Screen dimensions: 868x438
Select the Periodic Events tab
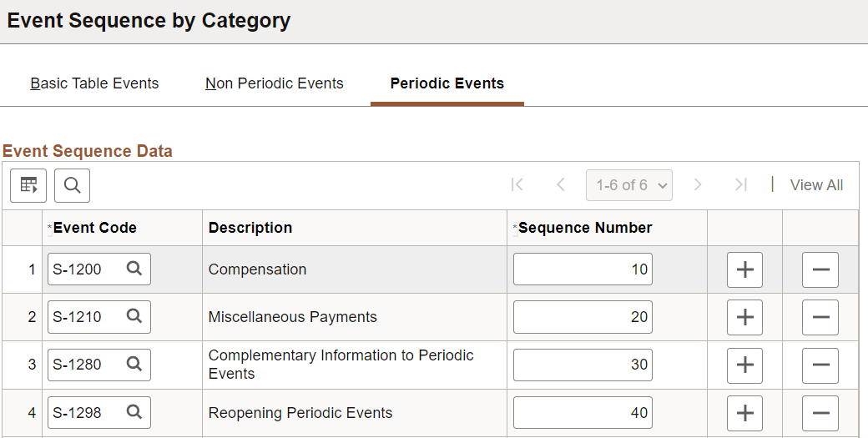pyautogui.click(x=447, y=83)
